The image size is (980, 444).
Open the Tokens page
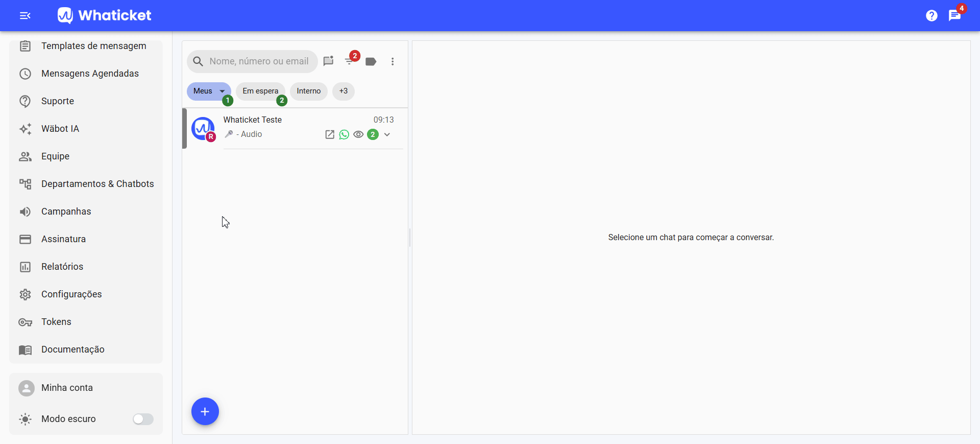click(x=86, y=322)
